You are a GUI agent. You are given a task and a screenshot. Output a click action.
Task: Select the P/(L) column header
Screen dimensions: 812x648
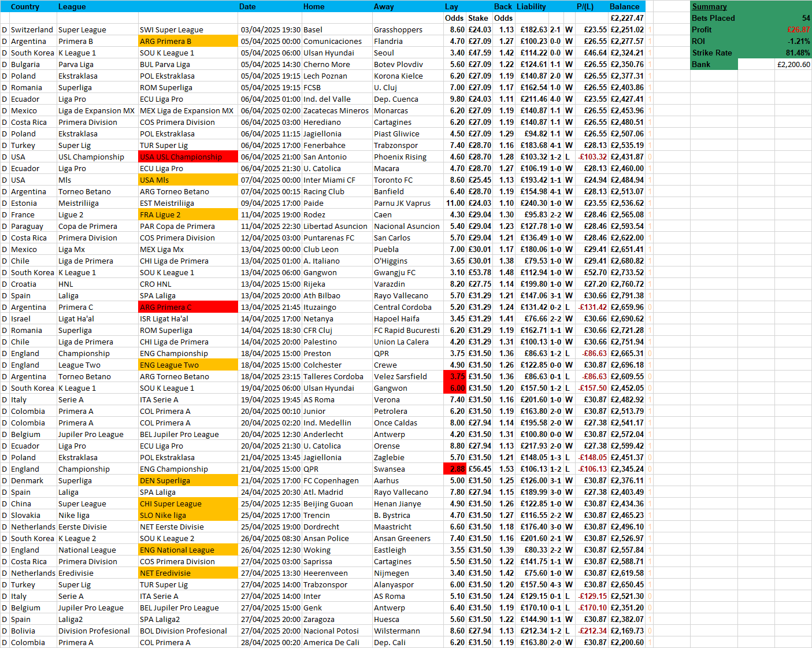click(585, 6)
